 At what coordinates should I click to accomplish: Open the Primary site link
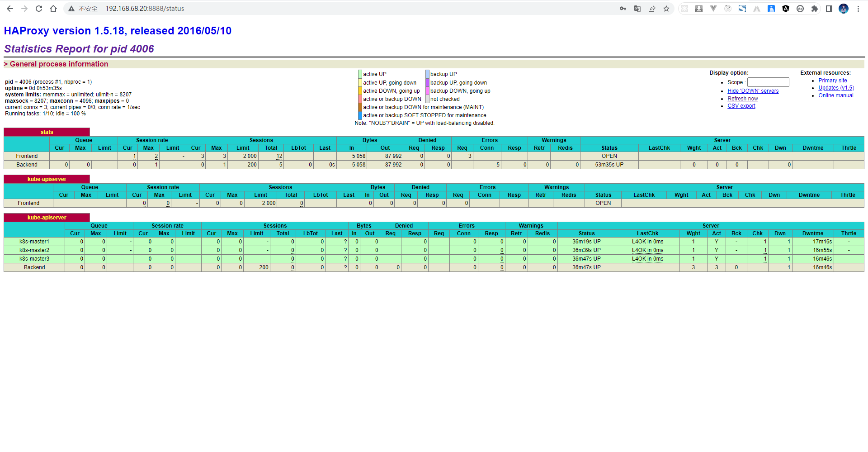[832, 81]
